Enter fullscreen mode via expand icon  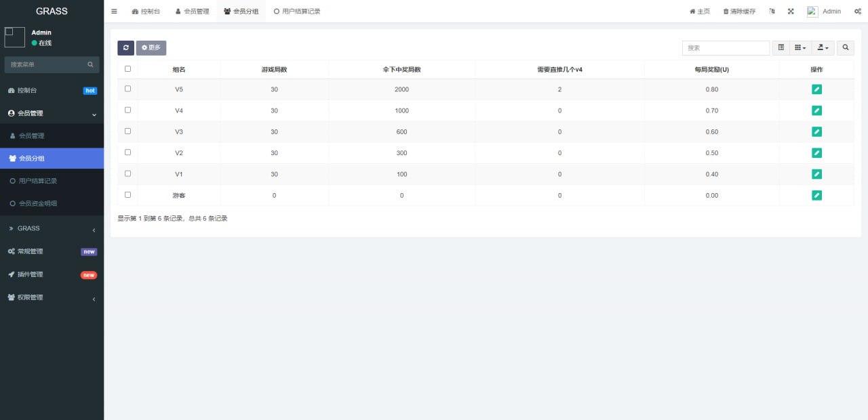tap(791, 12)
